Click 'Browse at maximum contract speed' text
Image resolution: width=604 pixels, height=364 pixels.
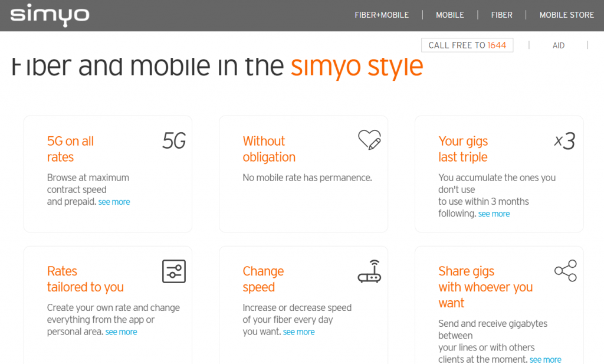(x=88, y=183)
